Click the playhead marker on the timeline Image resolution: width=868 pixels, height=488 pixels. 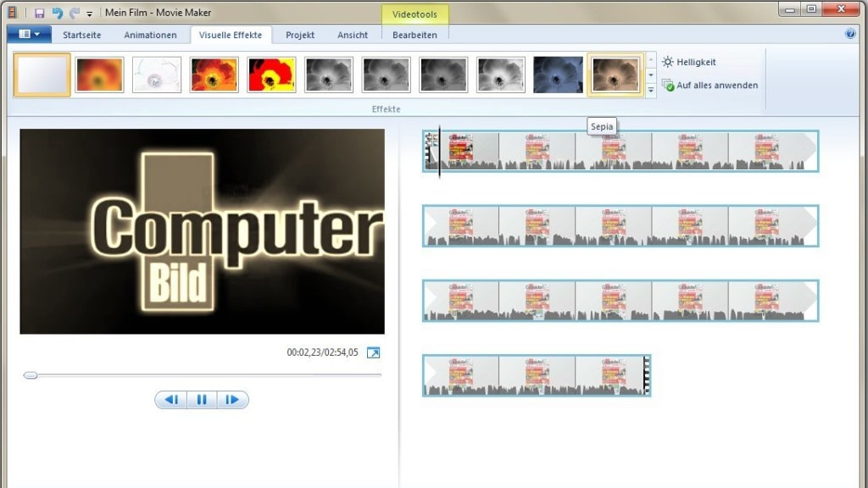pos(440,151)
